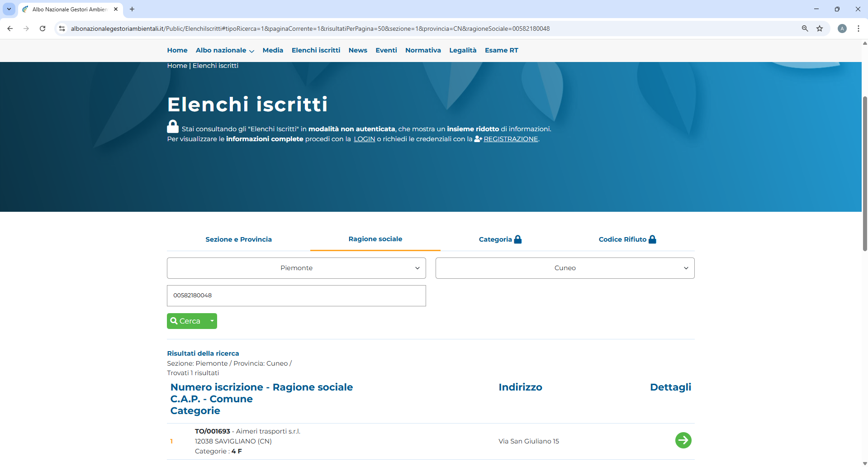Expand the Cuneo province dropdown
This screenshot has width=868, height=467.
click(564, 268)
